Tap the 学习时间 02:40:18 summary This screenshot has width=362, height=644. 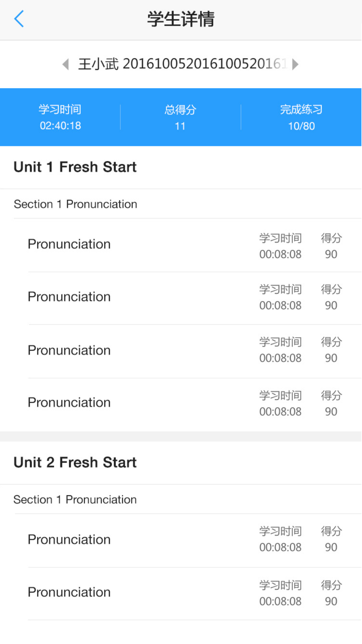click(60, 117)
